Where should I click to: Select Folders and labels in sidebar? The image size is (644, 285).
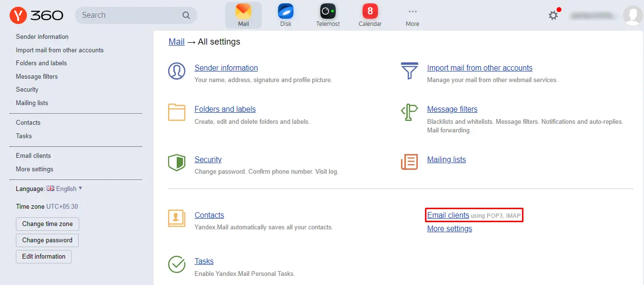[x=41, y=63]
